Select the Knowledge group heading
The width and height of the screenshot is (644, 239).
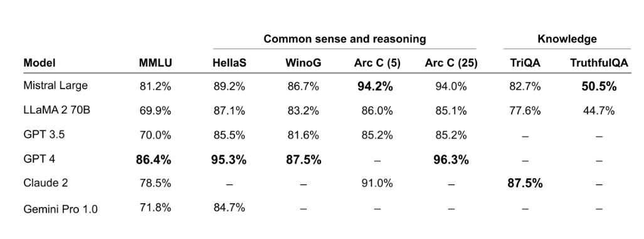pos(567,39)
